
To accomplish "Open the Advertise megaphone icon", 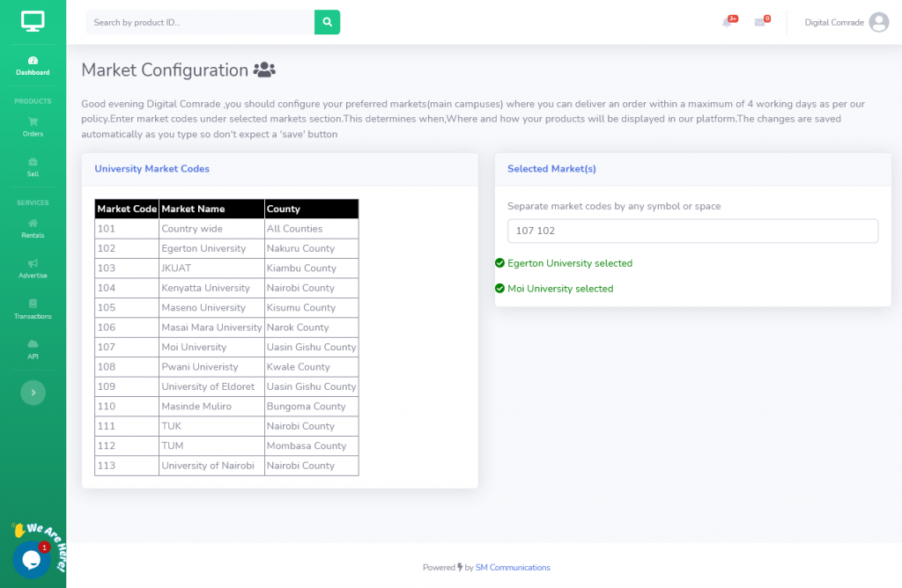I will 33,263.
